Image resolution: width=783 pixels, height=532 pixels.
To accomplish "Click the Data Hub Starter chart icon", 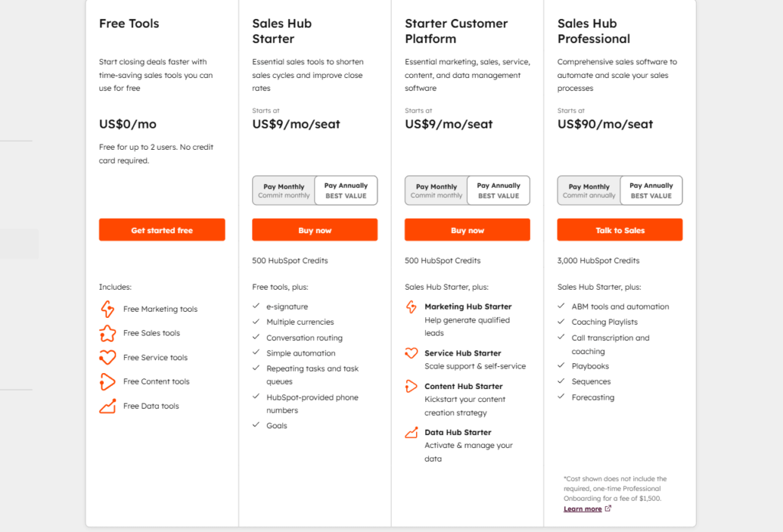I will tap(411, 433).
